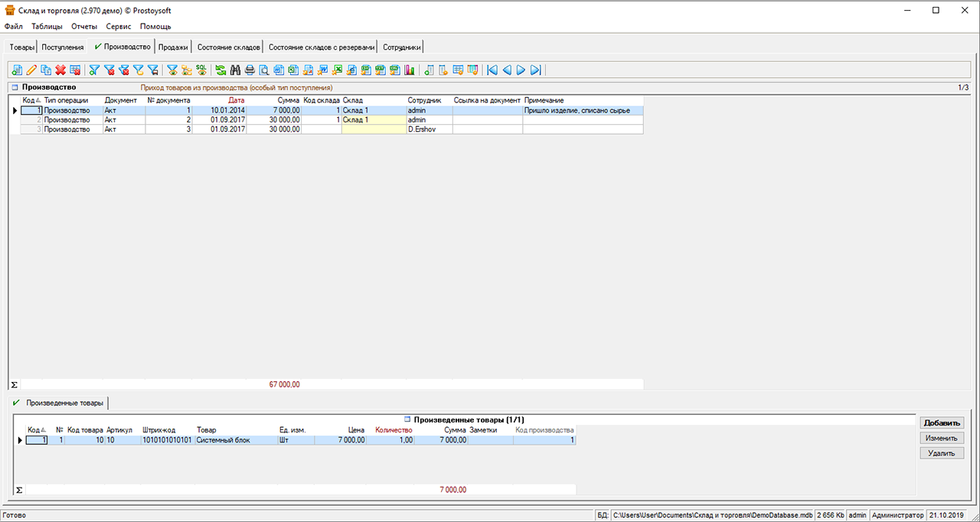The image size is (980, 522).
Task: Open the Сервис menu
Action: click(118, 26)
